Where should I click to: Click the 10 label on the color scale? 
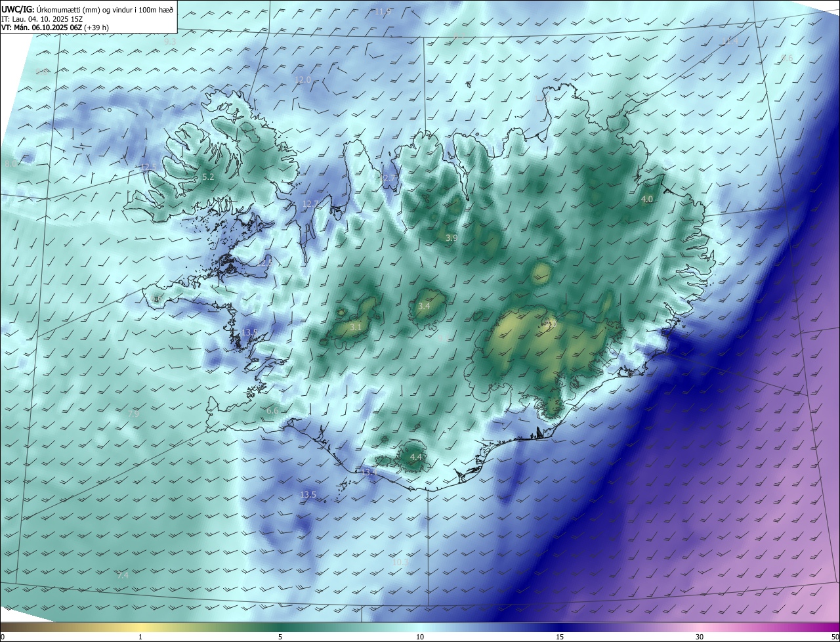click(420, 637)
